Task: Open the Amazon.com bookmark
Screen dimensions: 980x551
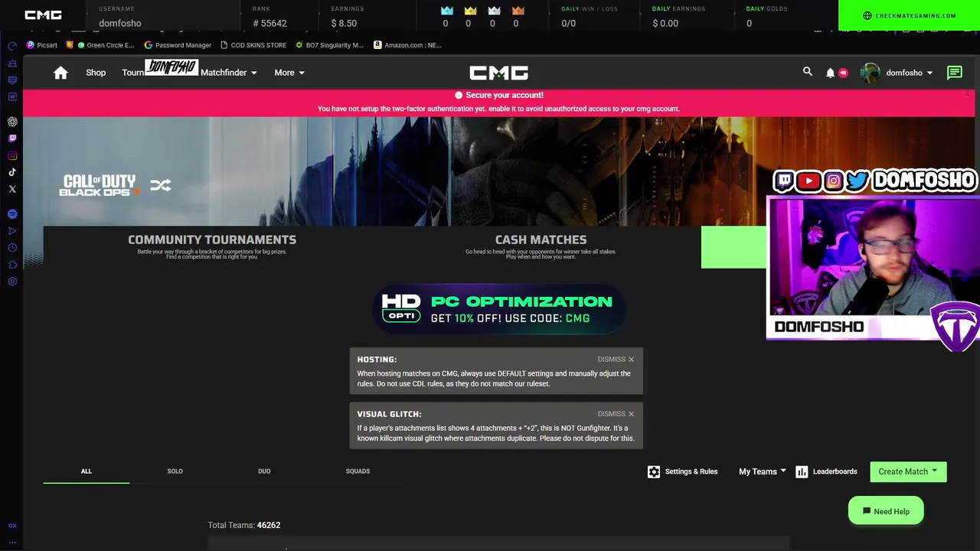Action: [407, 45]
